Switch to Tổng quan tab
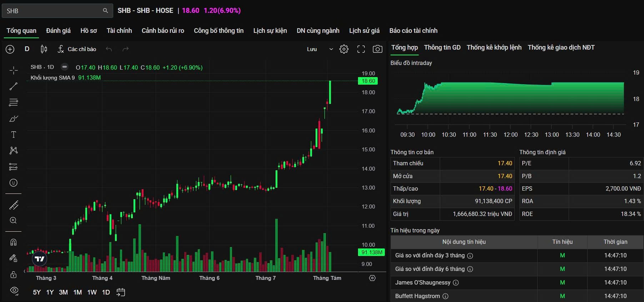 point(21,31)
